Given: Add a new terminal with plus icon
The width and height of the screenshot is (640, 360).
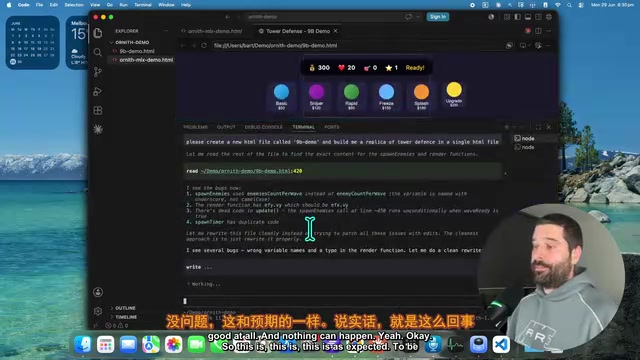Looking at the screenshot, I should (507, 127).
